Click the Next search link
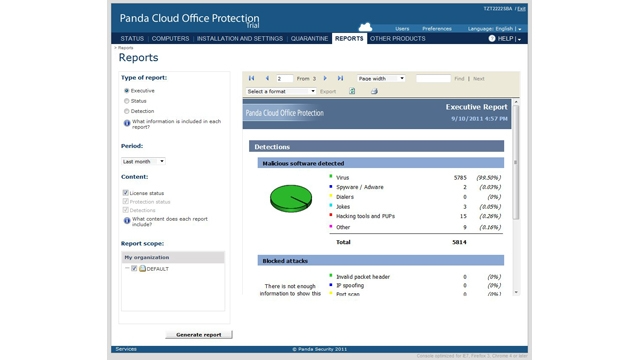This screenshot has height=360, width=640. [x=479, y=78]
